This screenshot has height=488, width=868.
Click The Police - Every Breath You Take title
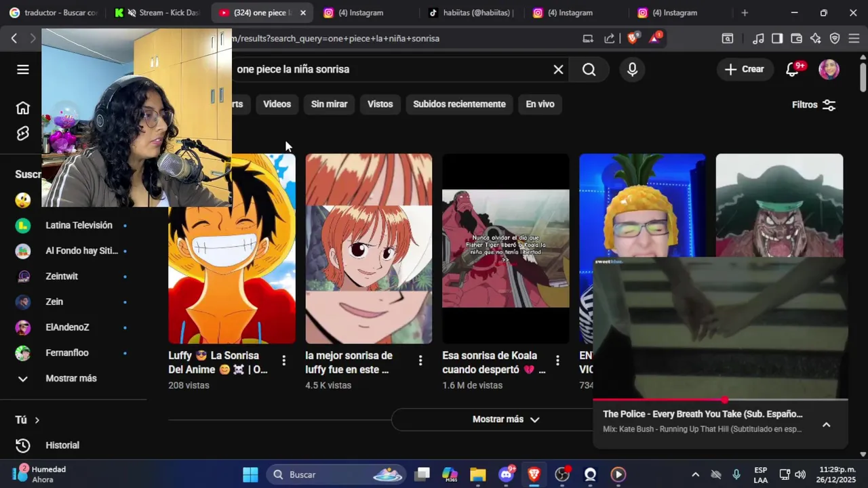coord(703,414)
